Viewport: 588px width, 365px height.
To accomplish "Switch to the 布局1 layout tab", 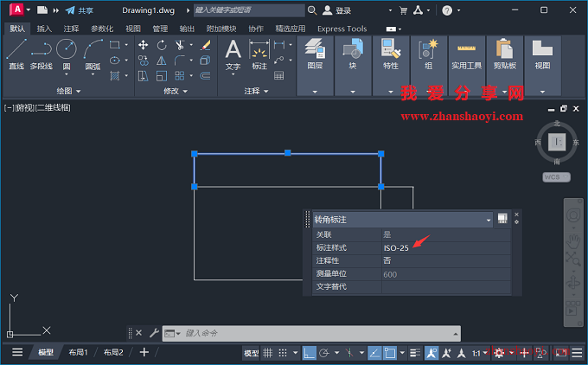I will click(x=78, y=352).
